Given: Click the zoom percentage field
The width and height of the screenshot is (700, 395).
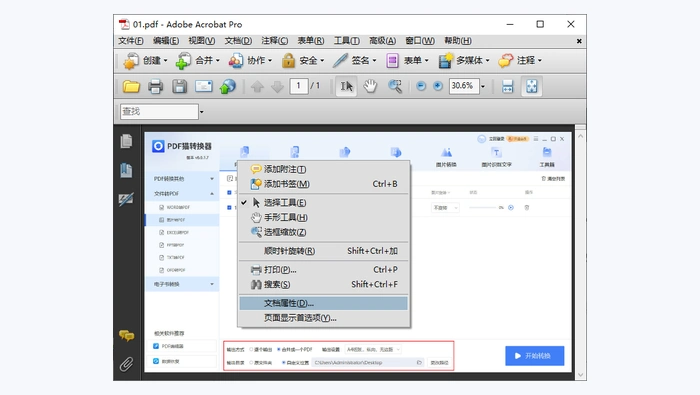Looking at the screenshot, I should pos(464,86).
